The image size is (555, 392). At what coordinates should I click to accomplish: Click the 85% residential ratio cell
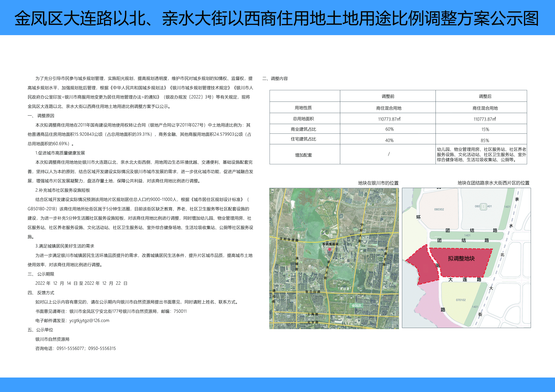(485, 140)
